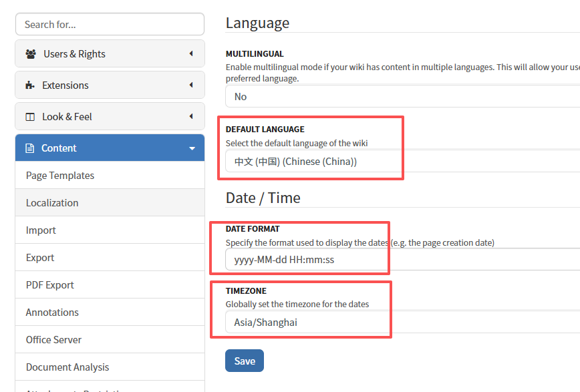Open the Multilingual dropdown showing No
This screenshot has width=580, height=392.
[402, 97]
